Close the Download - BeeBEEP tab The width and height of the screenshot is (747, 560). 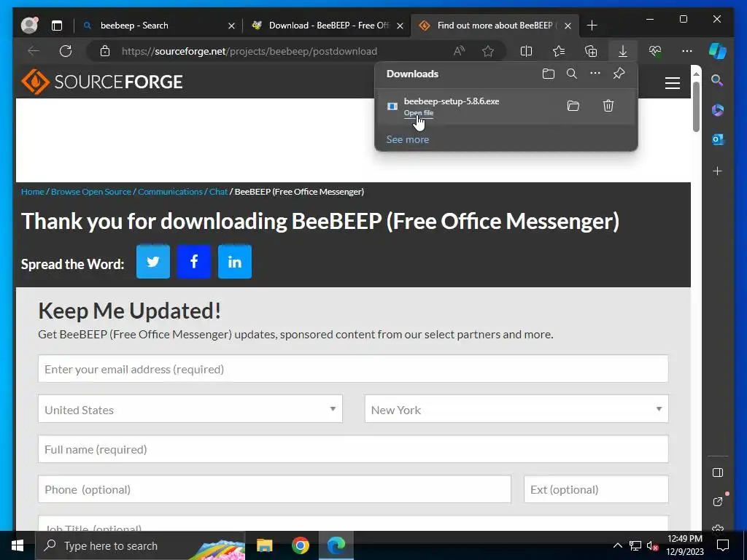(400, 26)
